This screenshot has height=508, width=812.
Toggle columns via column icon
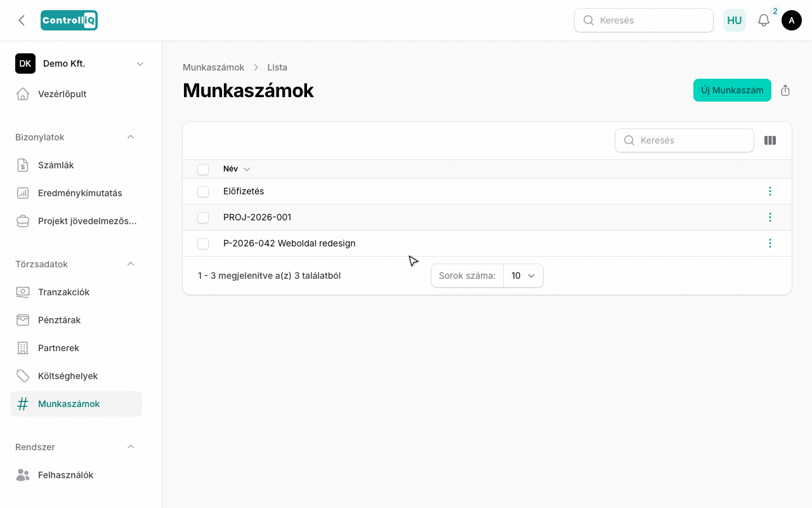coord(770,140)
